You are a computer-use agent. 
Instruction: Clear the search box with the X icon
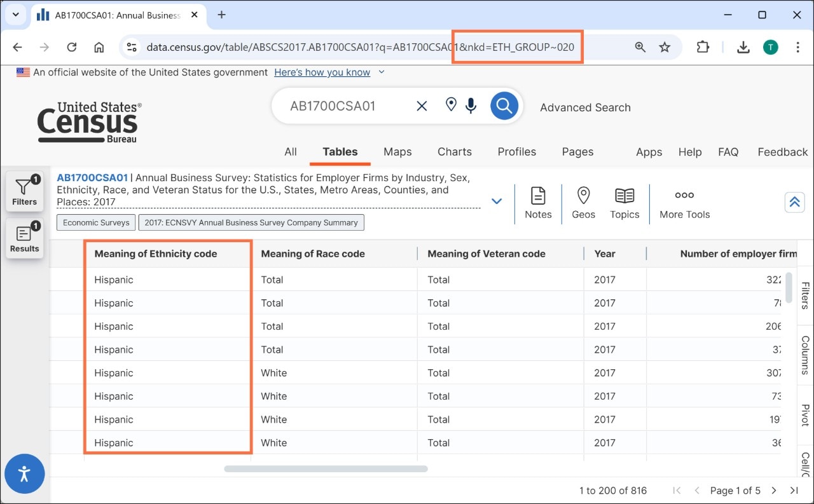[x=422, y=106]
